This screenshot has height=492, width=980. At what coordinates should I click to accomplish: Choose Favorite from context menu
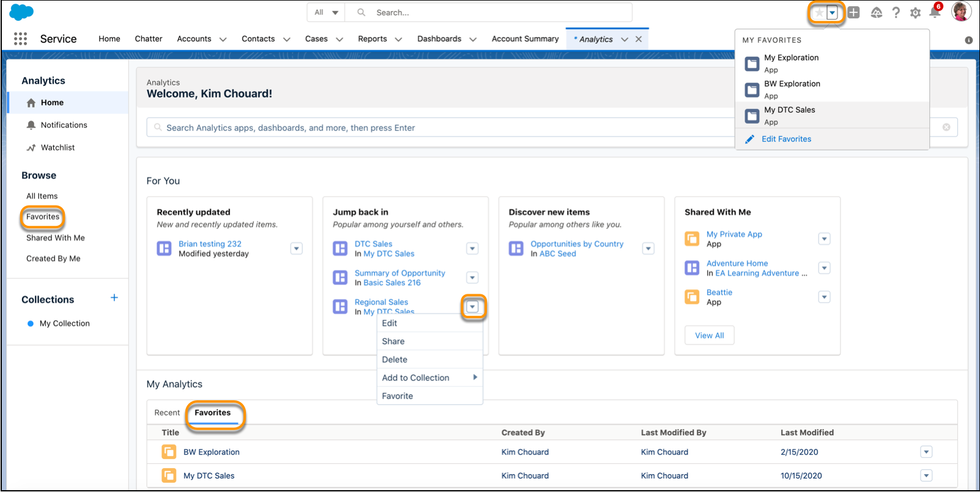click(x=430, y=396)
